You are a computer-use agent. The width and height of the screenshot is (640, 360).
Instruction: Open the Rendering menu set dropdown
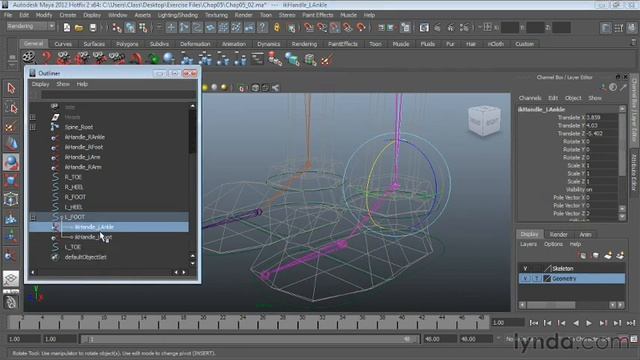(x=31, y=26)
